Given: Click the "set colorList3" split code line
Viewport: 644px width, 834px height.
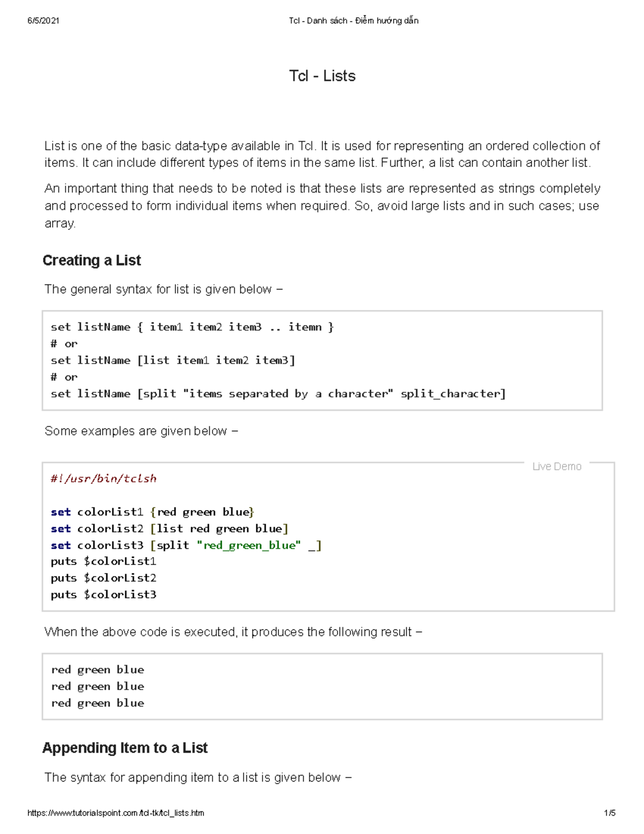Looking at the screenshot, I should pyautogui.click(x=186, y=545).
